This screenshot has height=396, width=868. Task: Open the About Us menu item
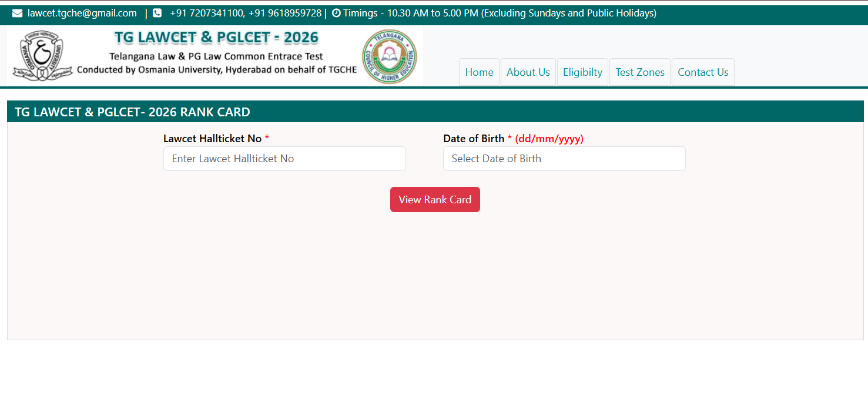pos(528,72)
